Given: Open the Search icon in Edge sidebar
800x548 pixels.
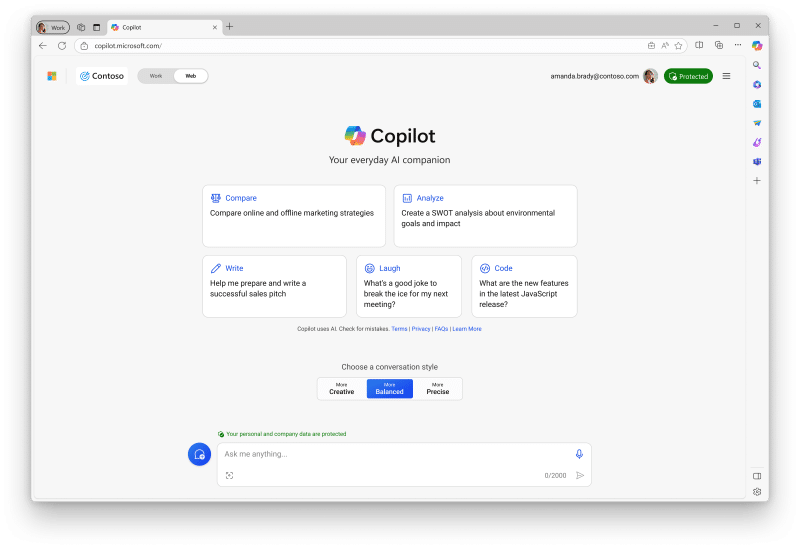Looking at the screenshot, I should click(x=757, y=65).
